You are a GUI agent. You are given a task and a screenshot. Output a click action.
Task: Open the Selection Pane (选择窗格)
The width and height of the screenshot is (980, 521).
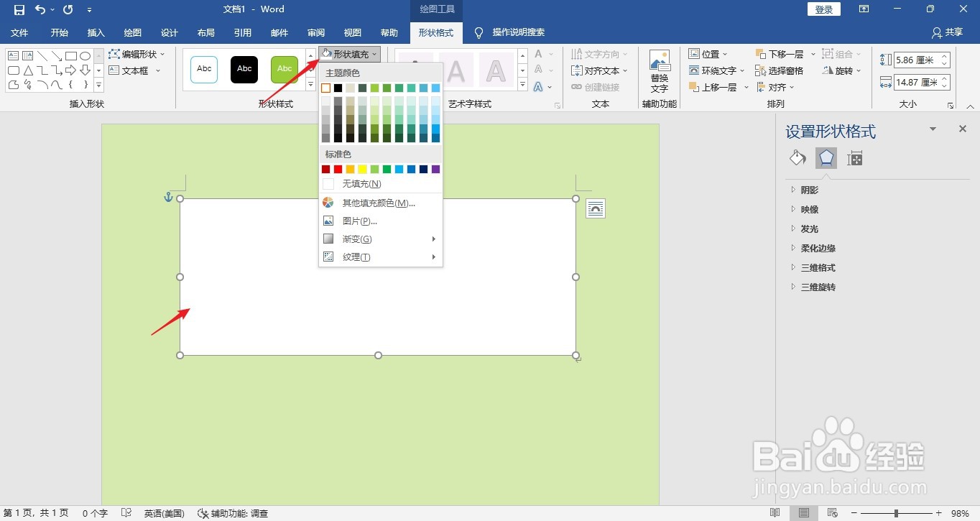tap(780, 70)
